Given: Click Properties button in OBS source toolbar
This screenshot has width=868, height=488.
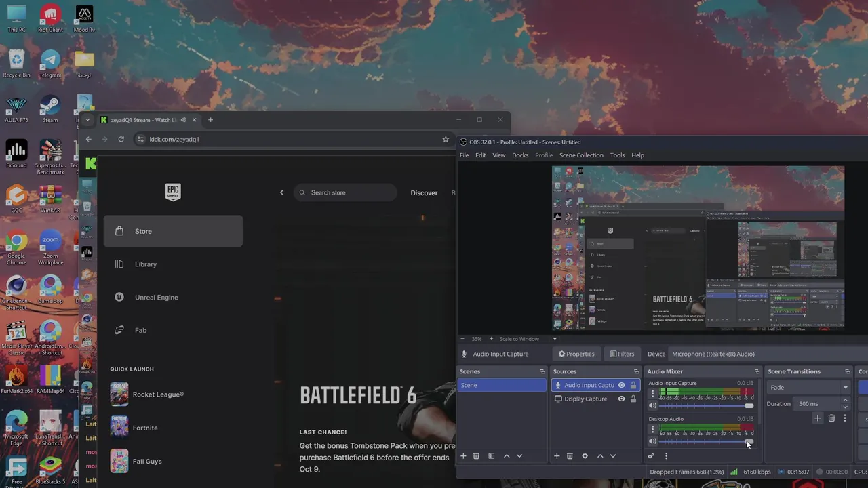Looking at the screenshot, I should [576, 354].
